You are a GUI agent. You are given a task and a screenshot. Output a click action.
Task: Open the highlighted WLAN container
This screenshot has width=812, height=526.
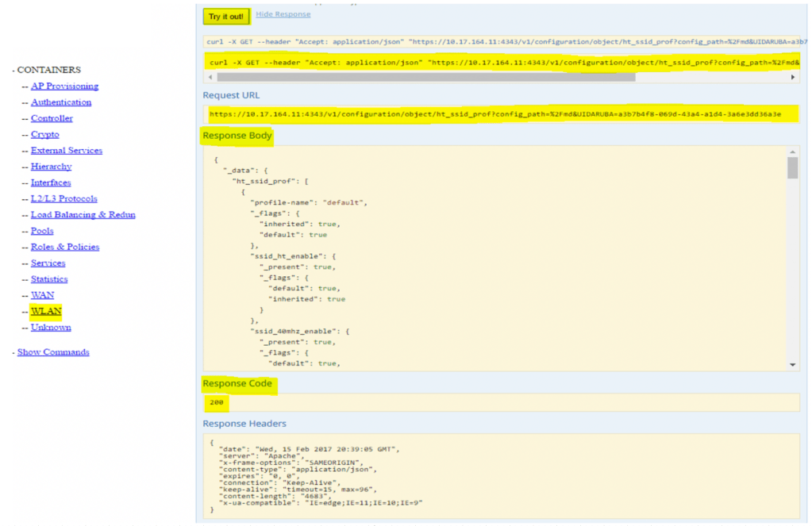pyautogui.click(x=45, y=311)
